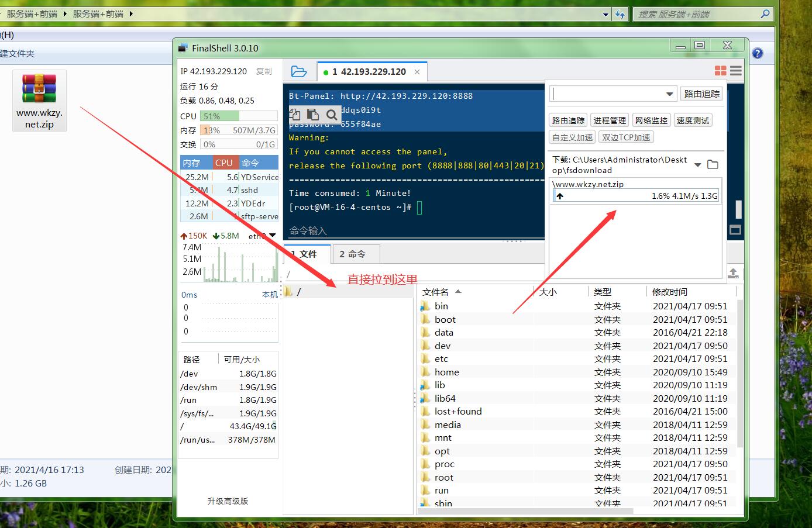The image size is (812, 528).
Task: Open the eth0 network interface dropdown
Action: [x=272, y=236]
